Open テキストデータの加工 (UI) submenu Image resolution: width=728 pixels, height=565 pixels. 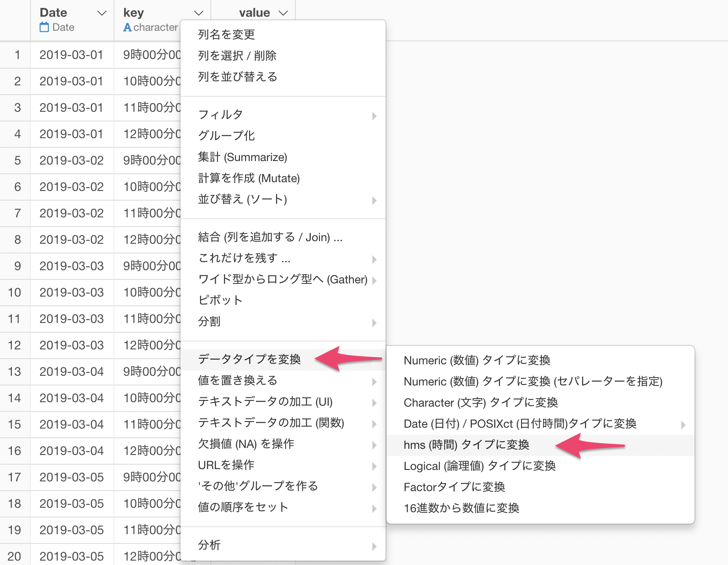pos(283,402)
